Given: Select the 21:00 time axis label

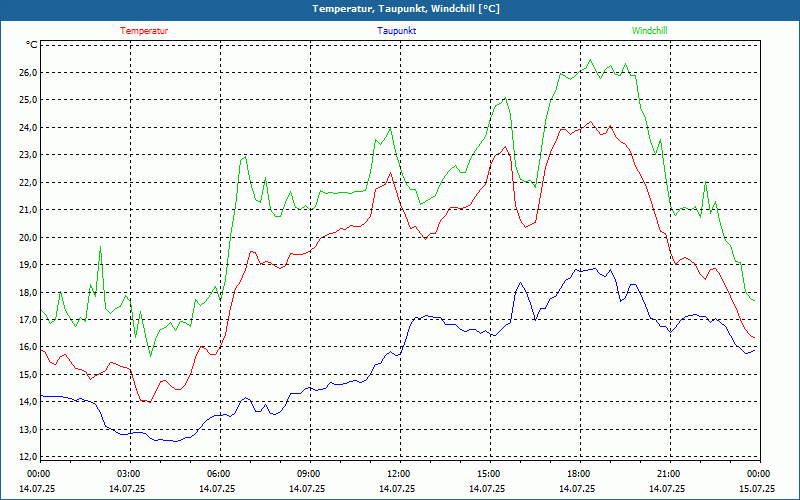Looking at the screenshot, I should [x=669, y=474].
